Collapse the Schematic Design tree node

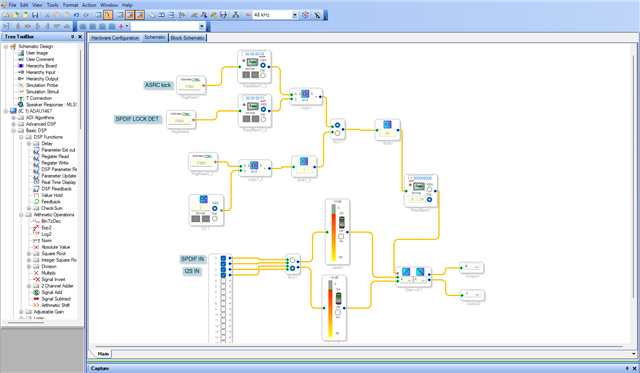tap(6, 47)
